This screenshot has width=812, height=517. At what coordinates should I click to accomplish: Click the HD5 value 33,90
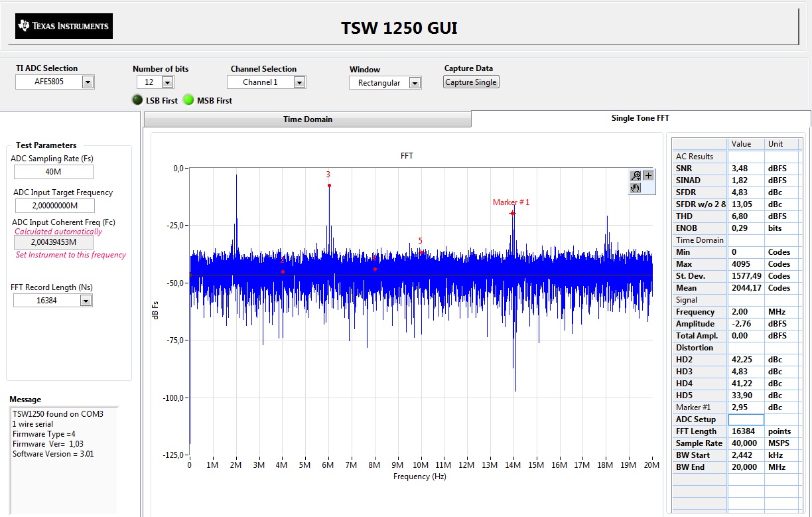tap(741, 396)
